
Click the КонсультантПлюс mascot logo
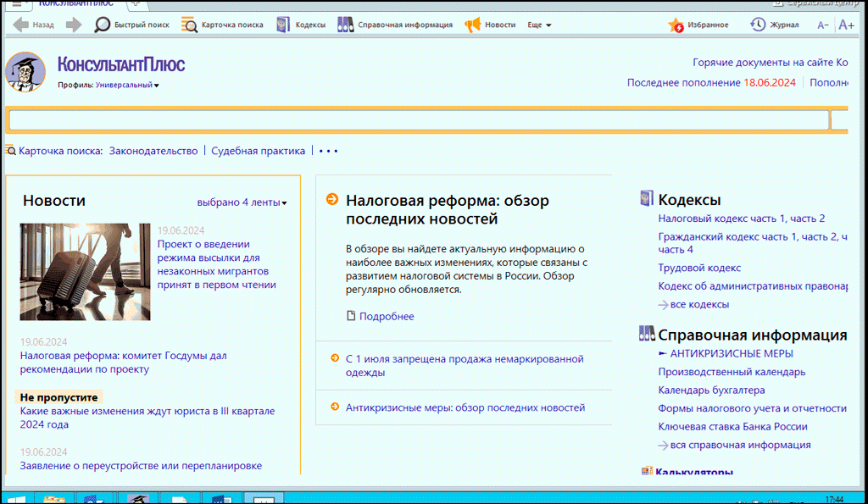25,72
